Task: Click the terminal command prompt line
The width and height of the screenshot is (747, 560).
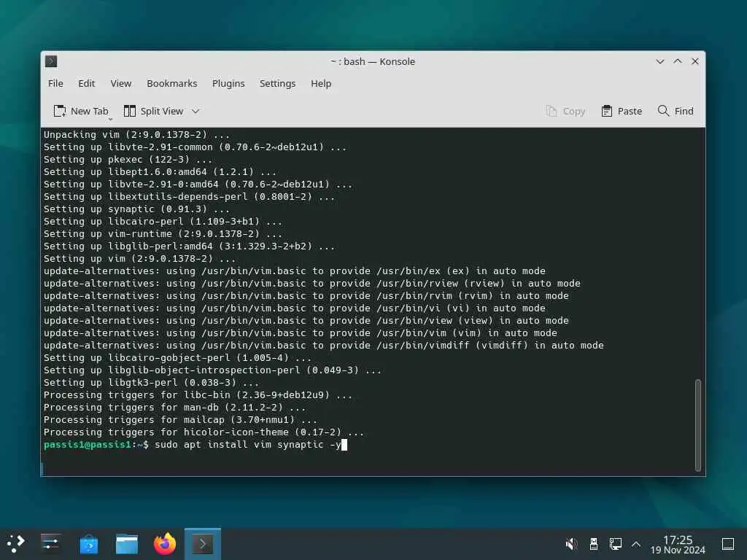Action: (x=196, y=444)
